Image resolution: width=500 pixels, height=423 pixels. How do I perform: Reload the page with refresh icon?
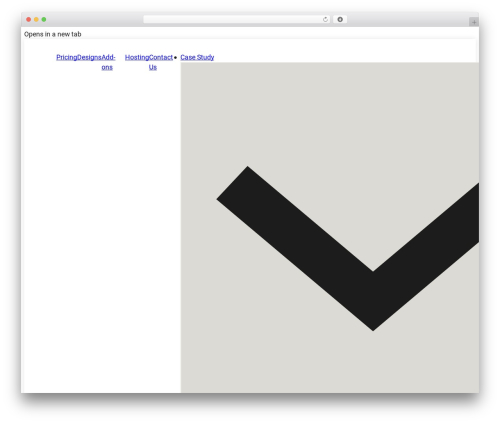pyautogui.click(x=325, y=20)
